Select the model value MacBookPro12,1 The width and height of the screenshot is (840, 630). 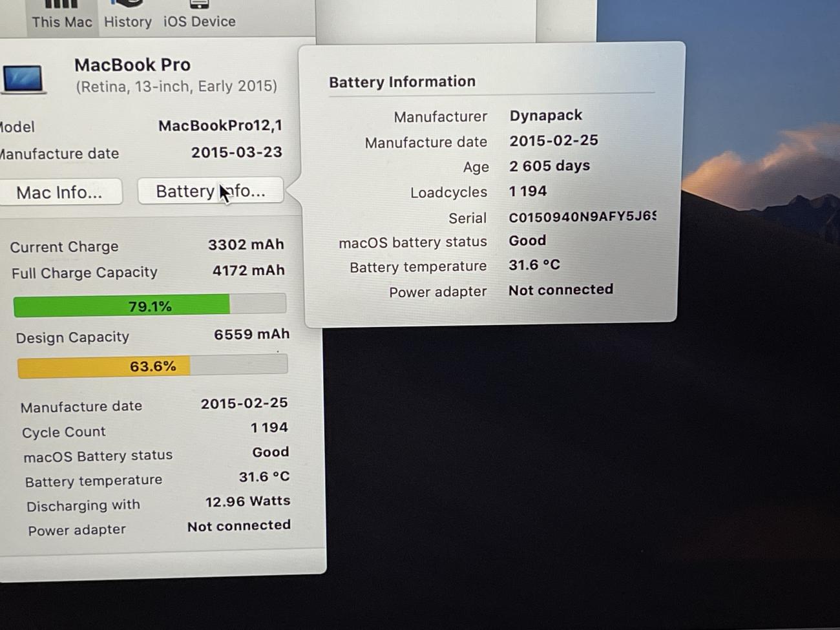(x=220, y=125)
